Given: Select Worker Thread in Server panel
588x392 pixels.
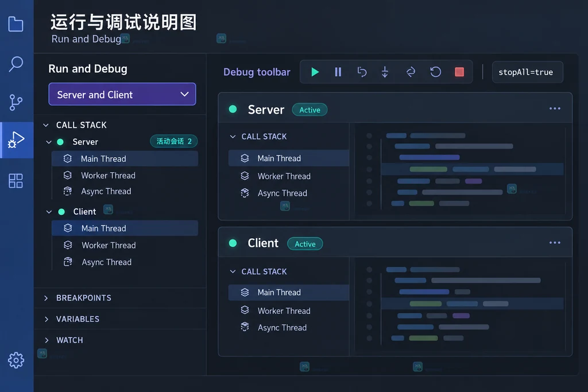Looking at the screenshot, I should coord(289,176).
